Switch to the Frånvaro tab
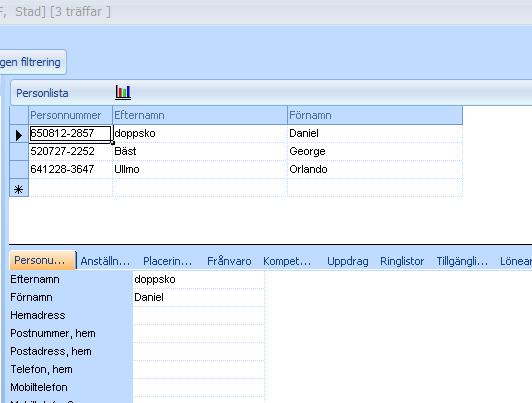This screenshot has width=532, height=403. tap(229, 261)
